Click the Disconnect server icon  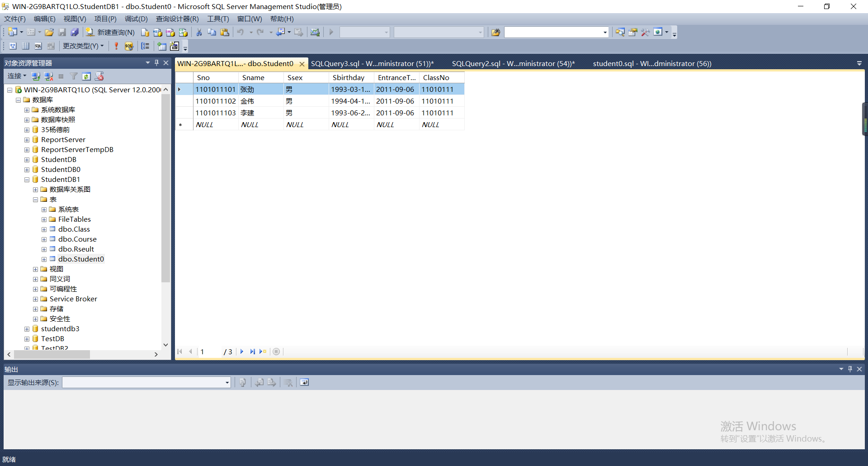(49, 76)
